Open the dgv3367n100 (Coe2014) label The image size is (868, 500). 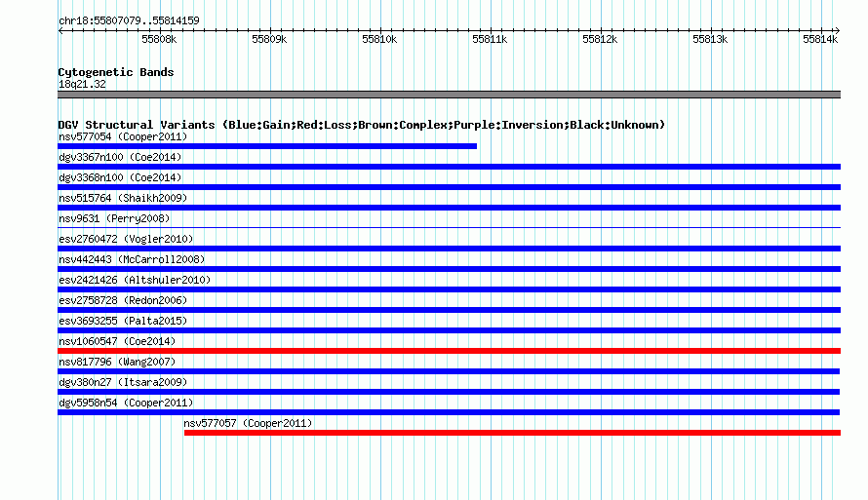(120, 157)
